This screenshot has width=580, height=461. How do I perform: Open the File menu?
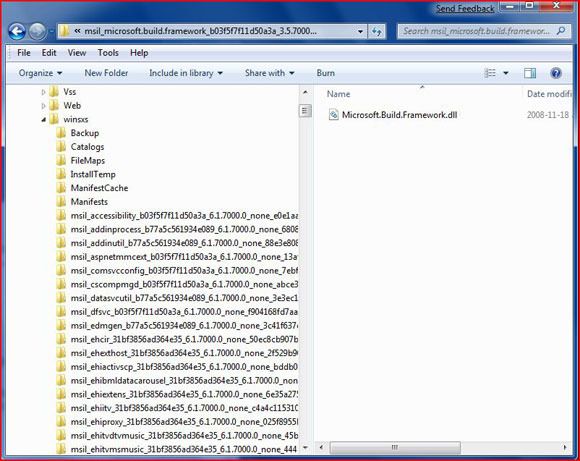tap(24, 53)
